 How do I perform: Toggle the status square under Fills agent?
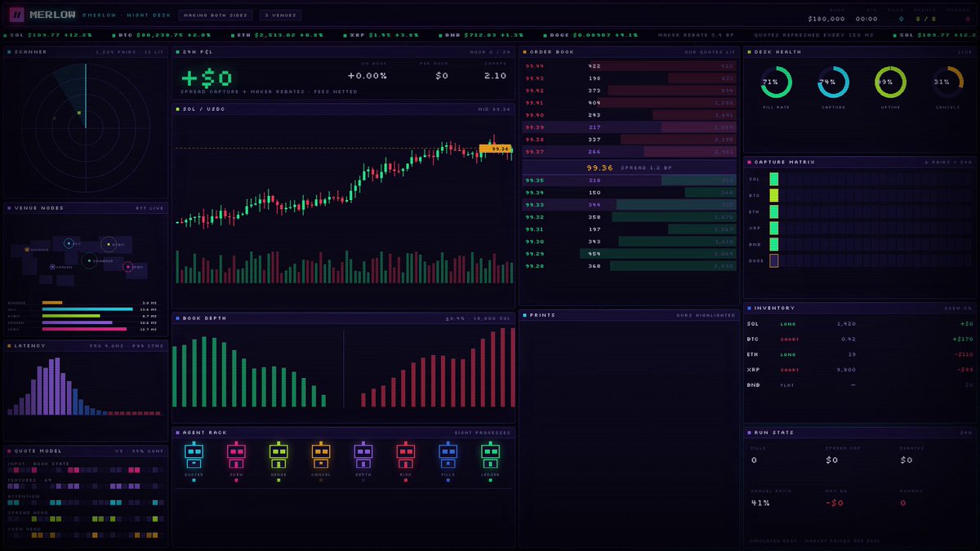click(448, 481)
